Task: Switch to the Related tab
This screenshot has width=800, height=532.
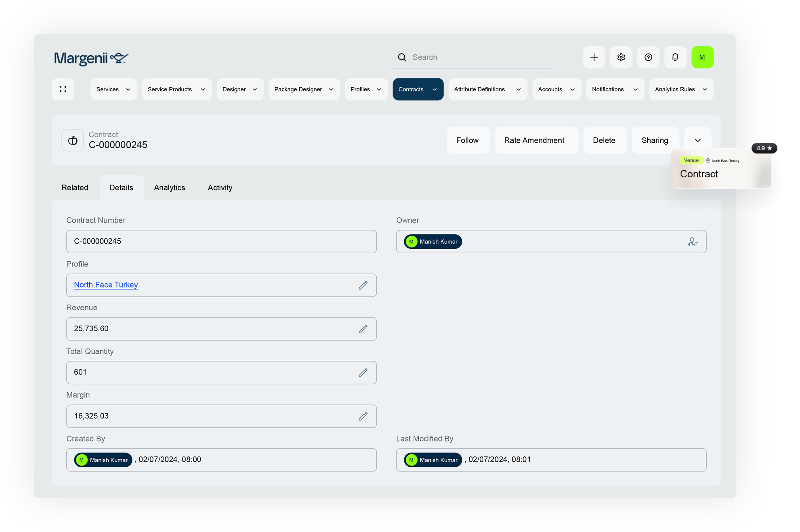Action: pyautogui.click(x=75, y=187)
